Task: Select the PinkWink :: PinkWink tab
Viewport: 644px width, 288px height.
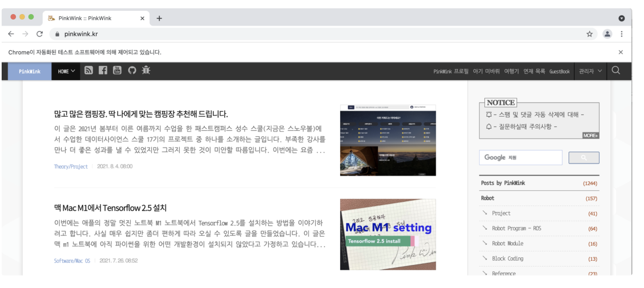Action: [x=96, y=18]
